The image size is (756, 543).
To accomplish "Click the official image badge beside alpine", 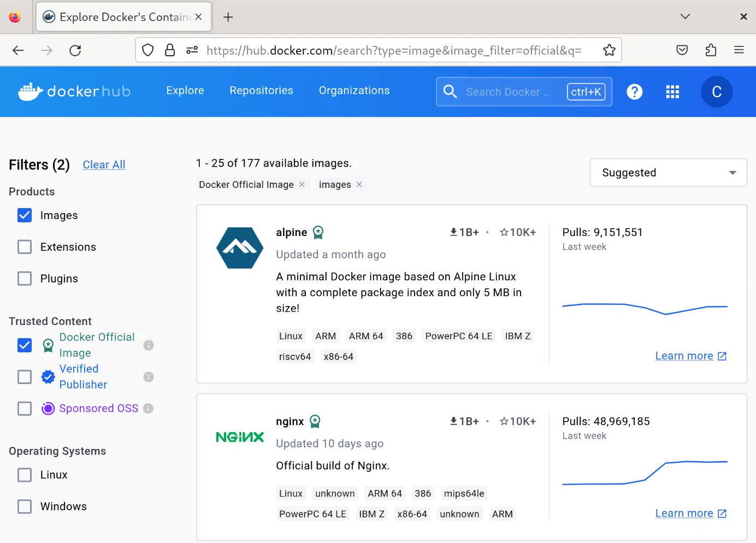I will click(x=318, y=232).
